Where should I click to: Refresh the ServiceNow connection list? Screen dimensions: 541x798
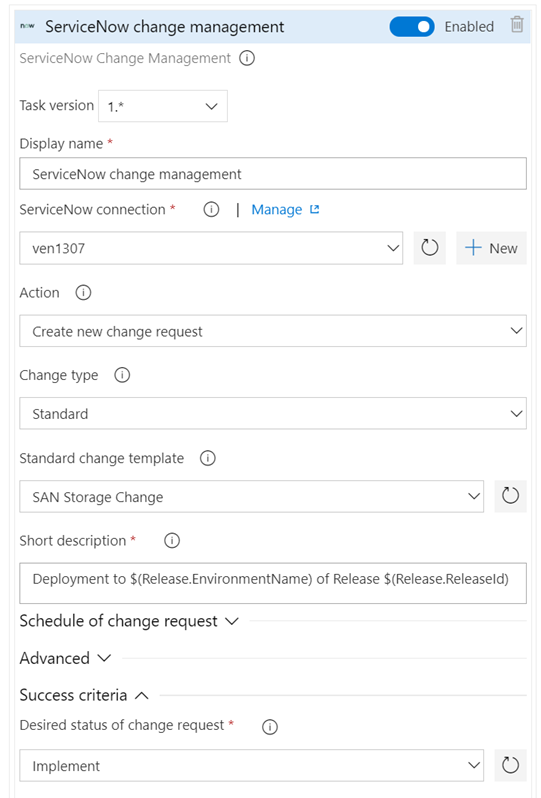[430, 248]
